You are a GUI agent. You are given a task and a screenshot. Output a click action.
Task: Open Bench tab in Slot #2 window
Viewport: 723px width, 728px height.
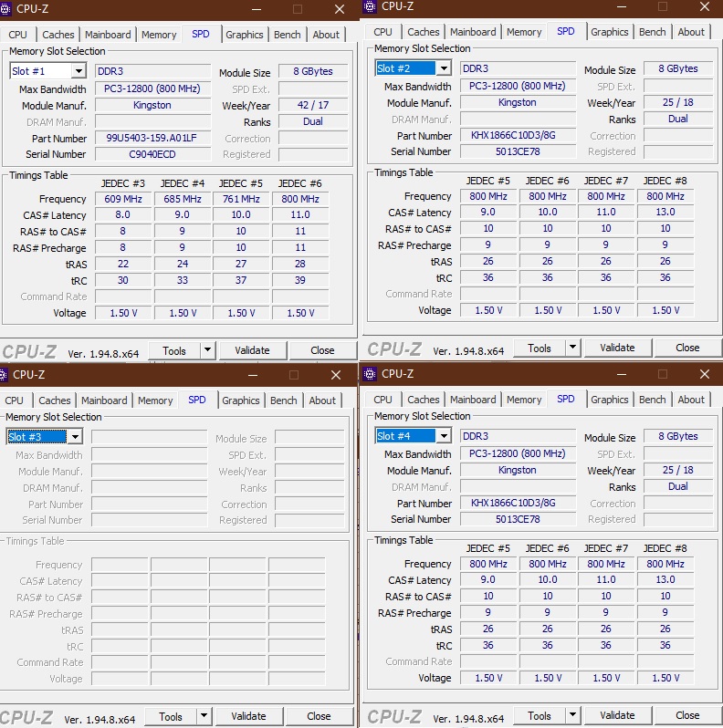(653, 32)
